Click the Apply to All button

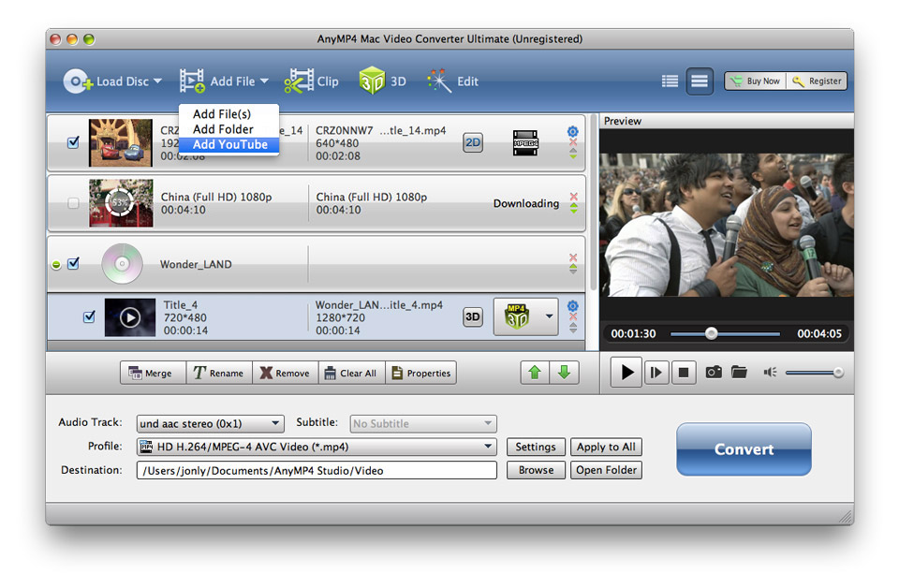point(606,447)
